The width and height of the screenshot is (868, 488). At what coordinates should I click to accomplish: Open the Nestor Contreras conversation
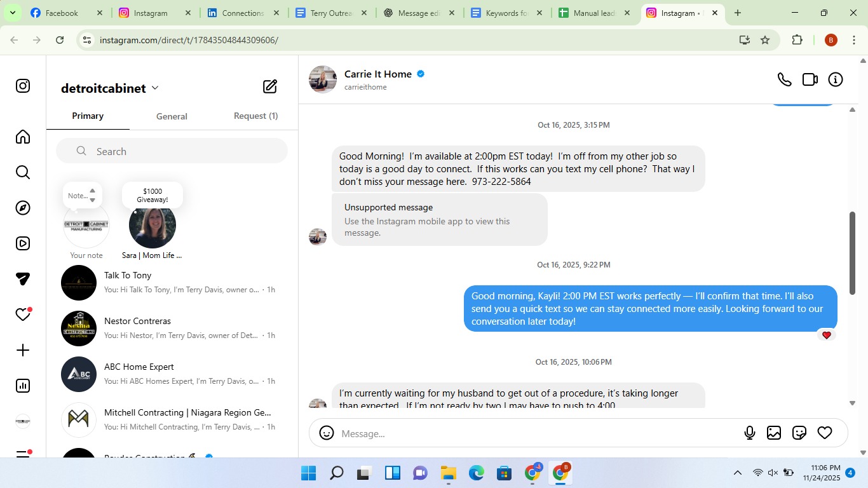[172, 329]
